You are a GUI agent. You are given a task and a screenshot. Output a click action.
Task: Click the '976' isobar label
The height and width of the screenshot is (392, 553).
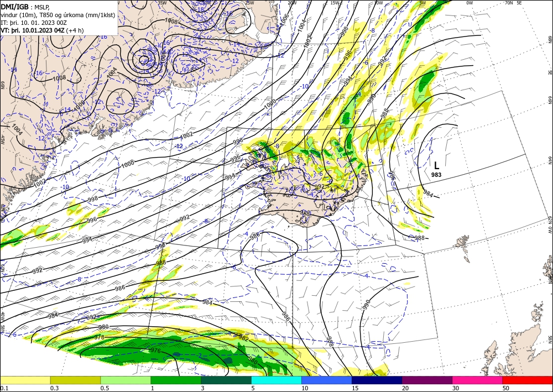[x=155, y=351]
